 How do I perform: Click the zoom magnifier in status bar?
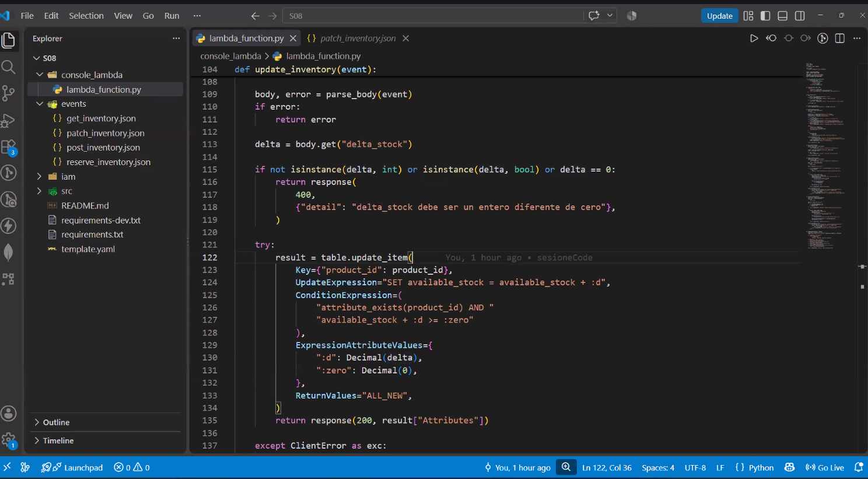pos(566,467)
